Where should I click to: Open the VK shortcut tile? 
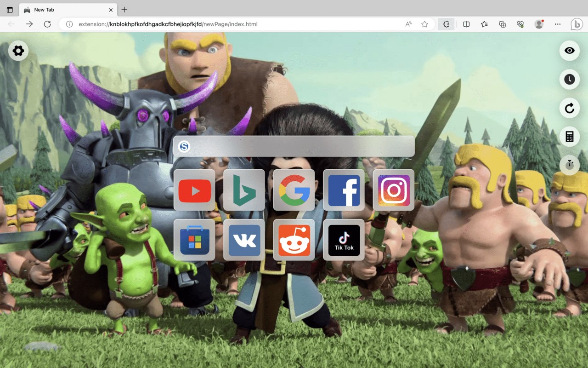click(x=244, y=240)
